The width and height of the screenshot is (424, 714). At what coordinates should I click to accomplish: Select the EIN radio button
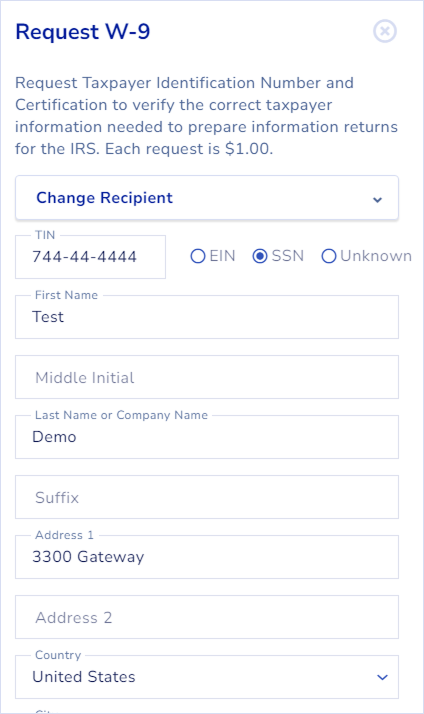[198, 256]
